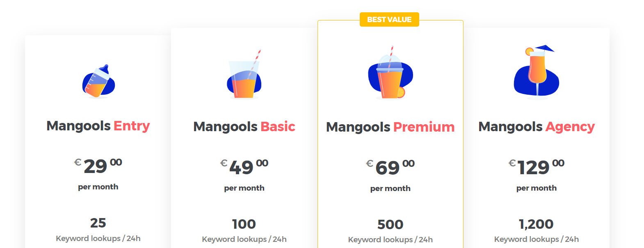The height and width of the screenshot is (248, 644).
Task: Click the 100 keyword lookups figure
Action: click(x=244, y=224)
